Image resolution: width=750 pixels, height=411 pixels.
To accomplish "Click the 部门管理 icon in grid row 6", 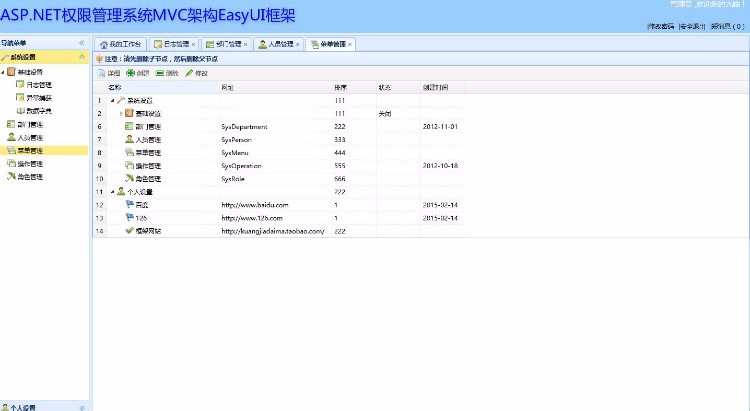I will pos(129,126).
